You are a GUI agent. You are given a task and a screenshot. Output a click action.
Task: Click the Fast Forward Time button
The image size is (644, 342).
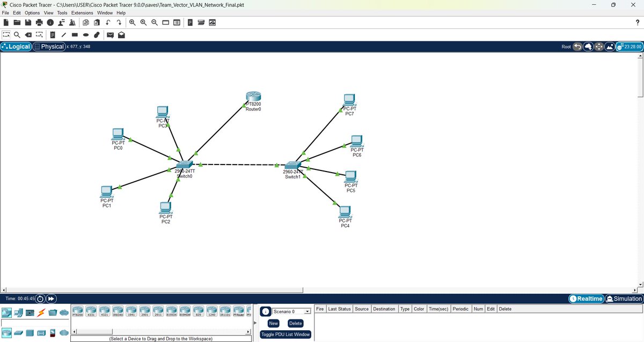pos(51,299)
